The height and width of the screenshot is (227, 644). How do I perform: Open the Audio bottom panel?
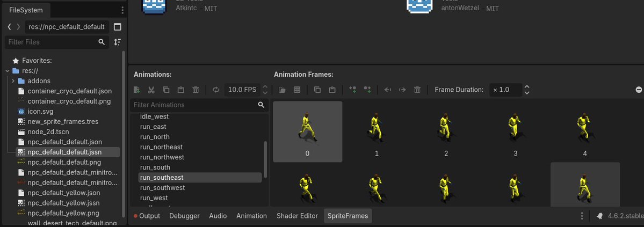pyautogui.click(x=218, y=216)
